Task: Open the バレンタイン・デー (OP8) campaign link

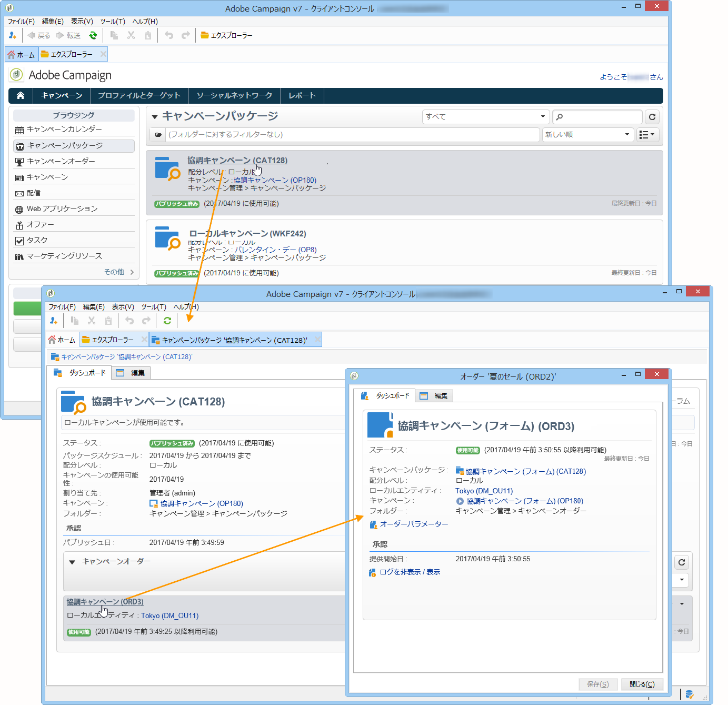Action: pyautogui.click(x=275, y=250)
